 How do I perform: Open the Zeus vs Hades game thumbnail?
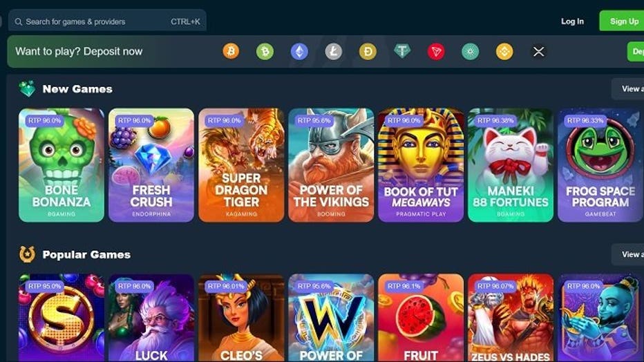(511, 318)
